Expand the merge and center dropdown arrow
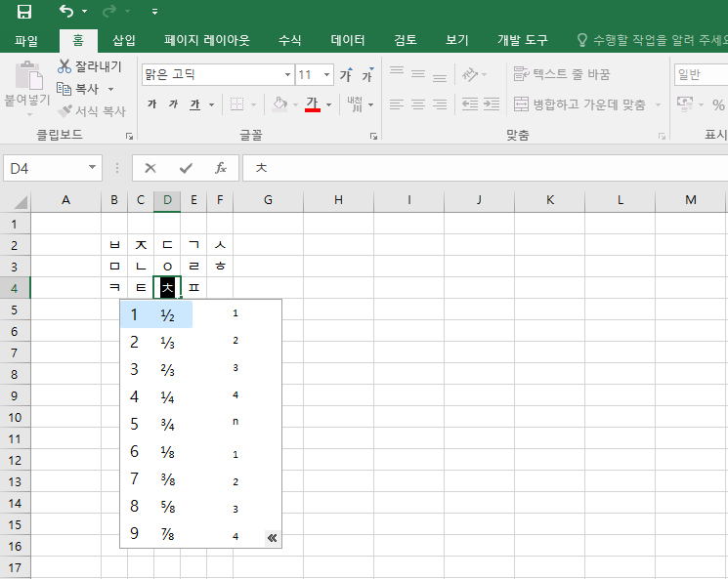The height and width of the screenshot is (579, 728). click(x=658, y=104)
